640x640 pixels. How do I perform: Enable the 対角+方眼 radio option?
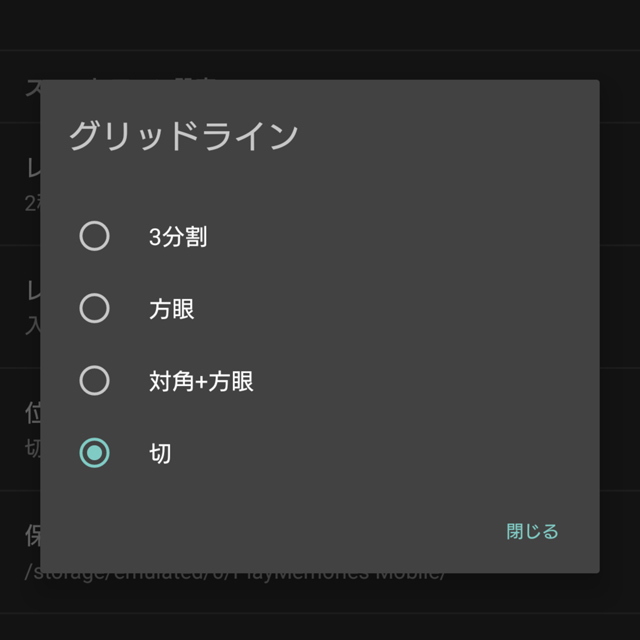pos(94,381)
